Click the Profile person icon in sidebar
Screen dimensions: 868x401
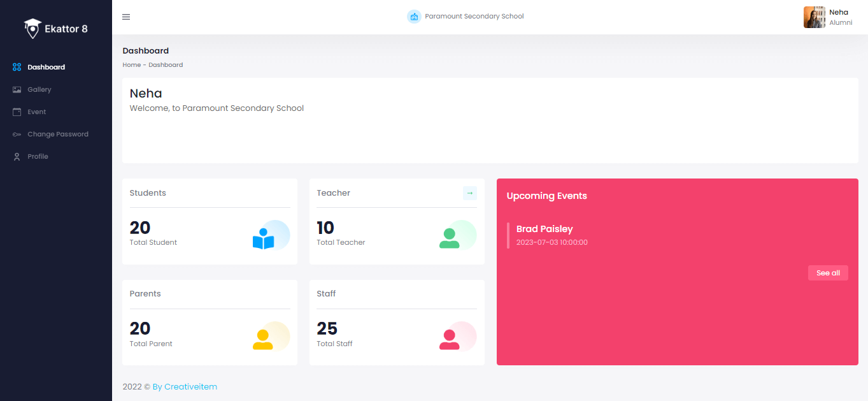click(17, 157)
